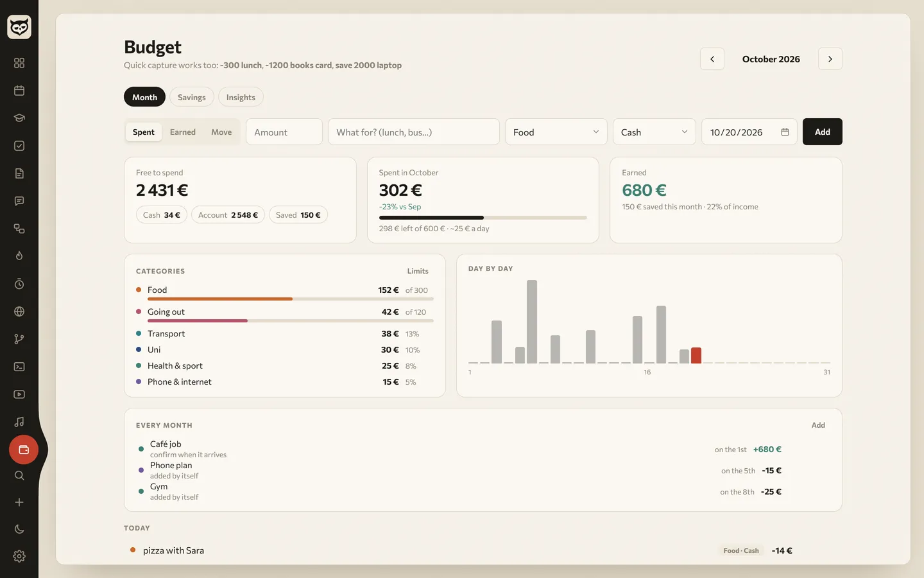This screenshot has width=924, height=578.
Task: Select the Earned entry type
Action: pyautogui.click(x=183, y=132)
